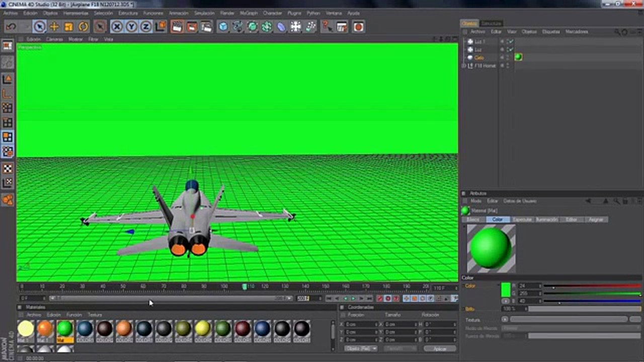Image resolution: width=644 pixels, height=362 pixels.
Task: Open the spline tools icon
Action: click(x=238, y=27)
